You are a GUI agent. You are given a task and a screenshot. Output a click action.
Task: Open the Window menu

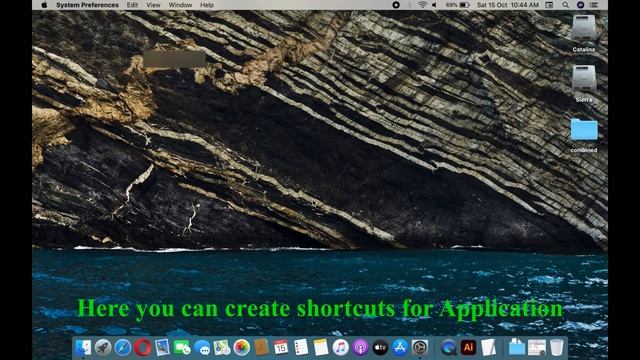point(180,5)
